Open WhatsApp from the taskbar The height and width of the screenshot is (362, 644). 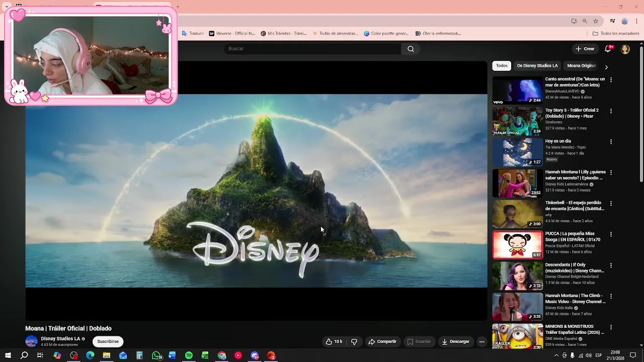pos(156,355)
